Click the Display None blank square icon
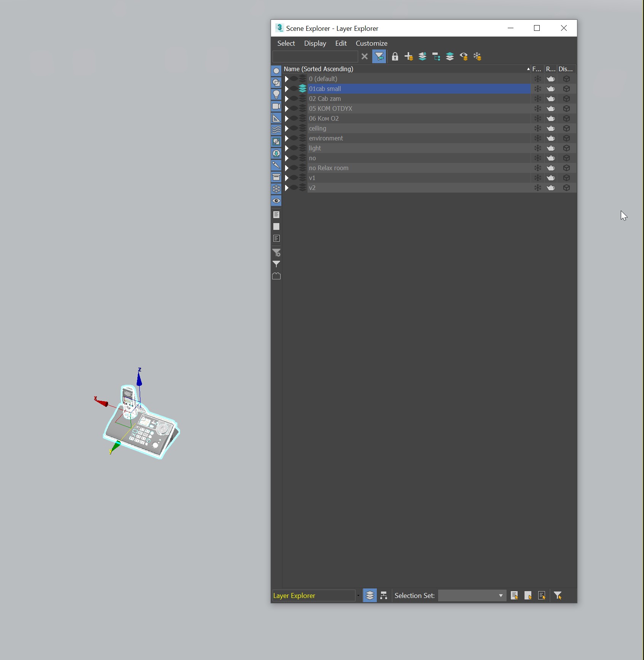The image size is (644, 660). click(x=276, y=226)
